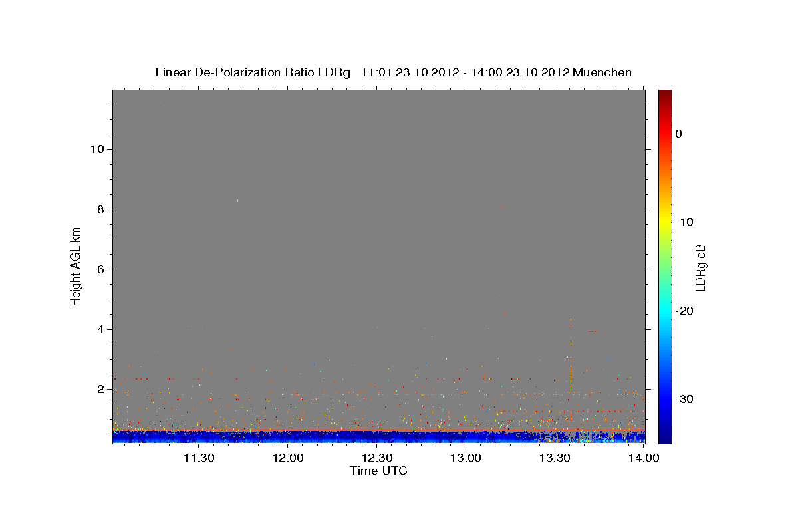Click the height tick label 2
This screenshot has height=532, width=798.
(99, 389)
